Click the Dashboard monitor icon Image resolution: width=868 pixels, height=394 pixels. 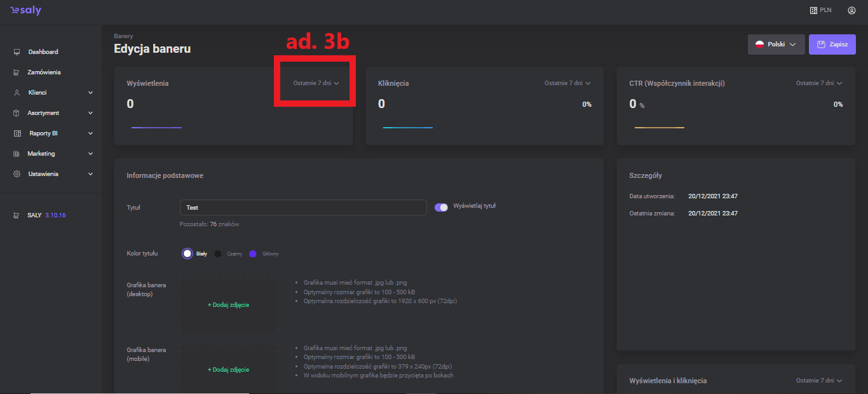pyautogui.click(x=17, y=52)
